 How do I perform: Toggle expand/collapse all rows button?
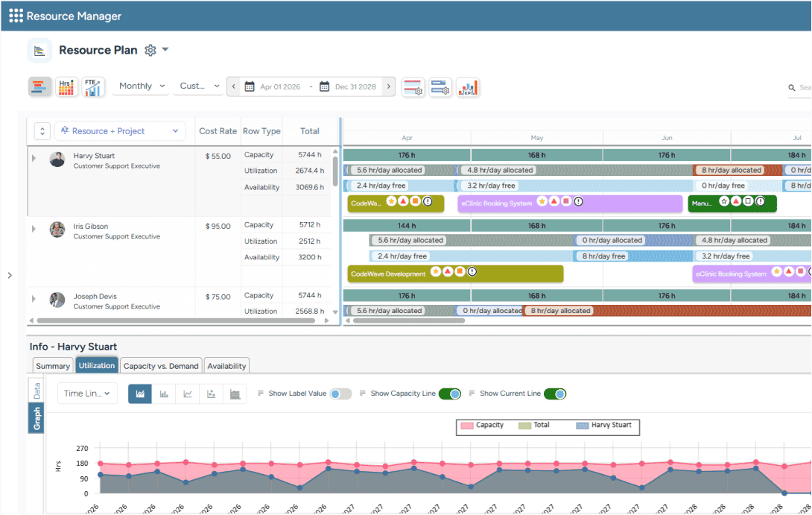point(42,131)
